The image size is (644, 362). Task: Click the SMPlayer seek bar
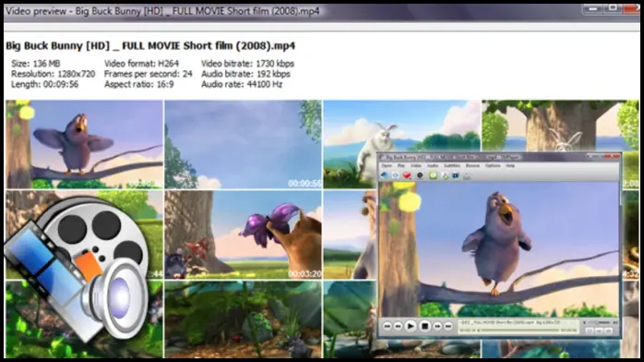tap(519, 331)
